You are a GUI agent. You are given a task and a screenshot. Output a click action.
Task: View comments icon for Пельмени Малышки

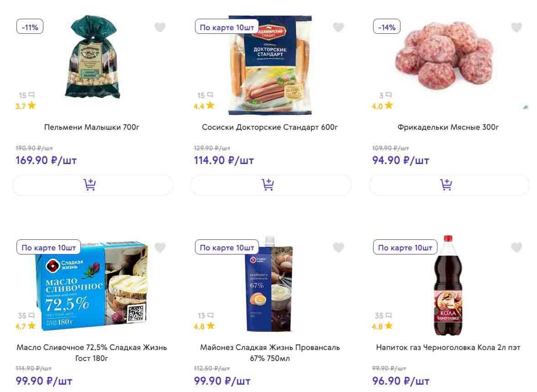[32, 95]
